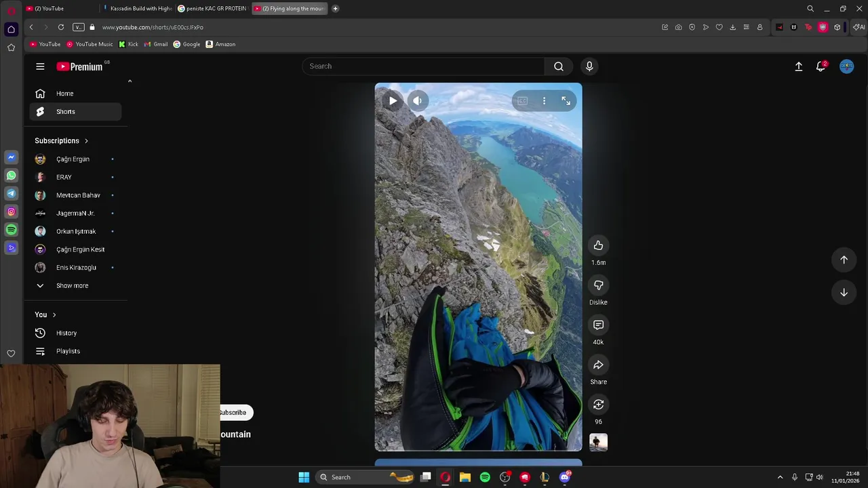Open the Orkun Işıtmak subscription
Screen dimensions: 868x488
pyautogui.click(x=75, y=231)
